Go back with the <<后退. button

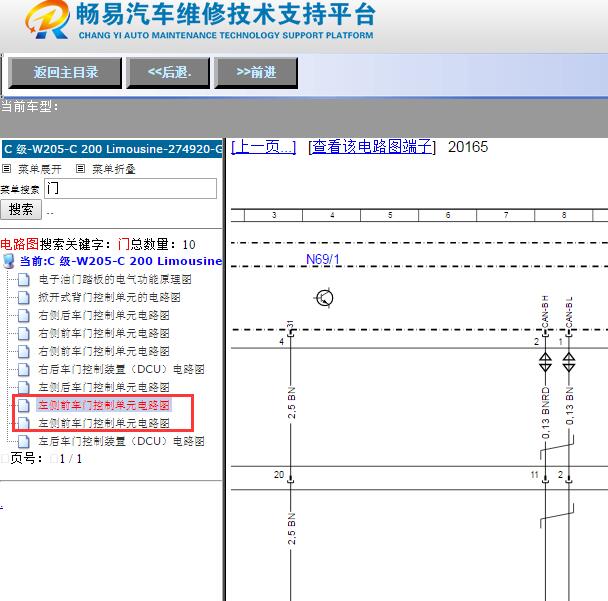point(168,73)
